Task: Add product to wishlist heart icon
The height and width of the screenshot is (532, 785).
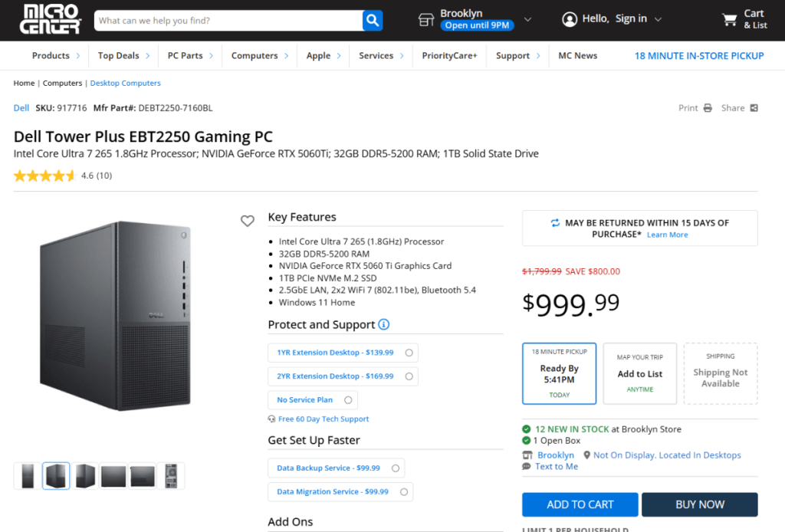Action: (247, 221)
